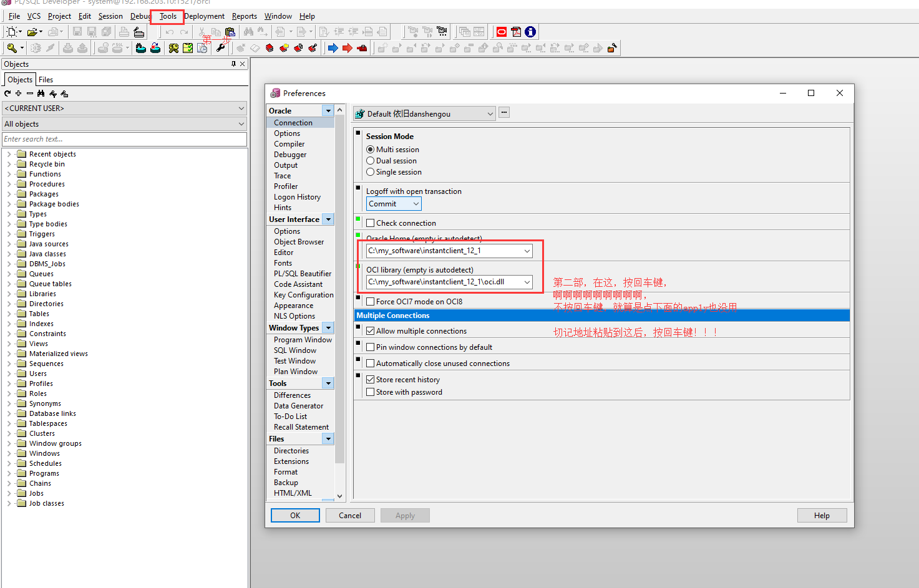Click Cancel in the Preferences dialog
The height and width of the screenshot is (588, 919).
350,516
